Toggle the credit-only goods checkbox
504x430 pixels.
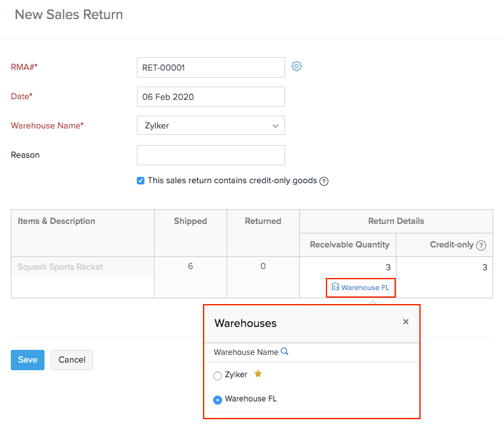[x=141, y=181]
